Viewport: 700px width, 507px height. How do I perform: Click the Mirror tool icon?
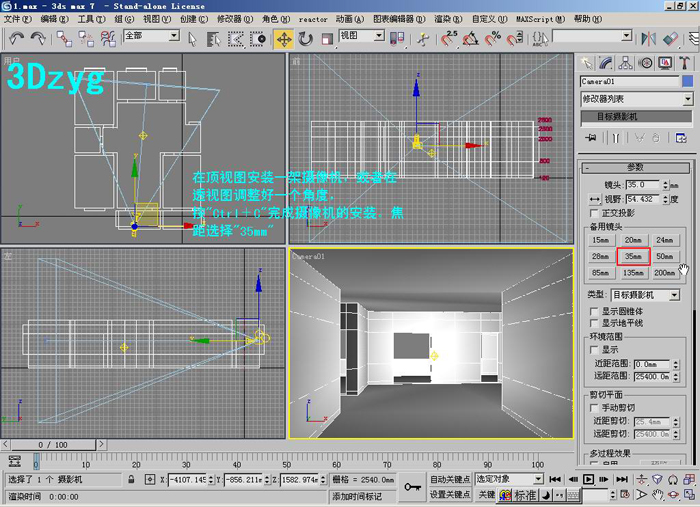648,39
